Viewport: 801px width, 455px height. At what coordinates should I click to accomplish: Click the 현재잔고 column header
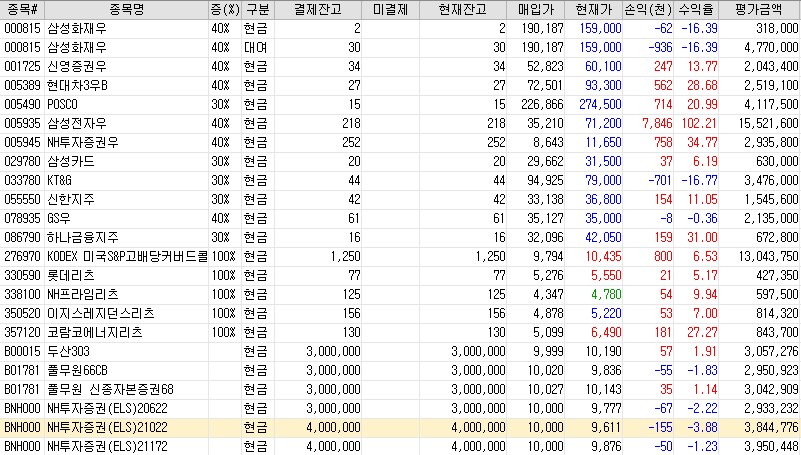463,10
